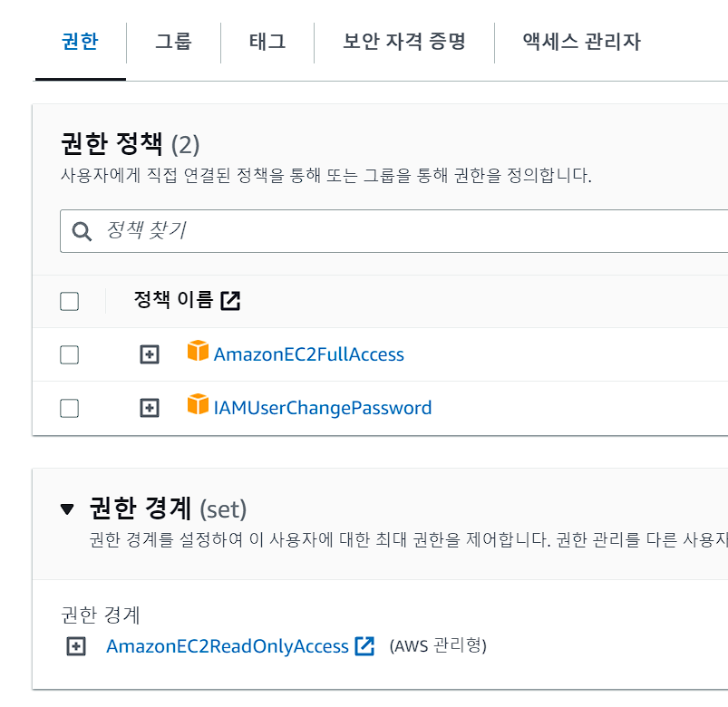Viewport: 728px width, 707px height.
Task: Click the magnifier search icon
Action: coord(82,231)
